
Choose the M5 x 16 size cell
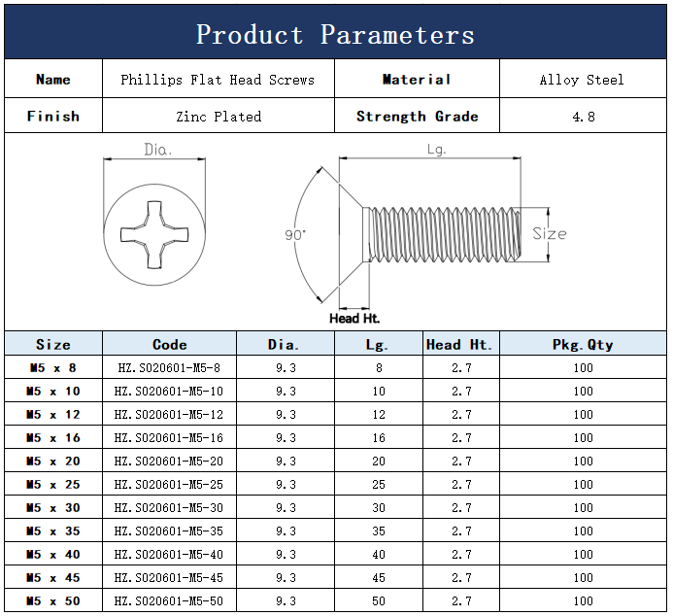(53, 438)
